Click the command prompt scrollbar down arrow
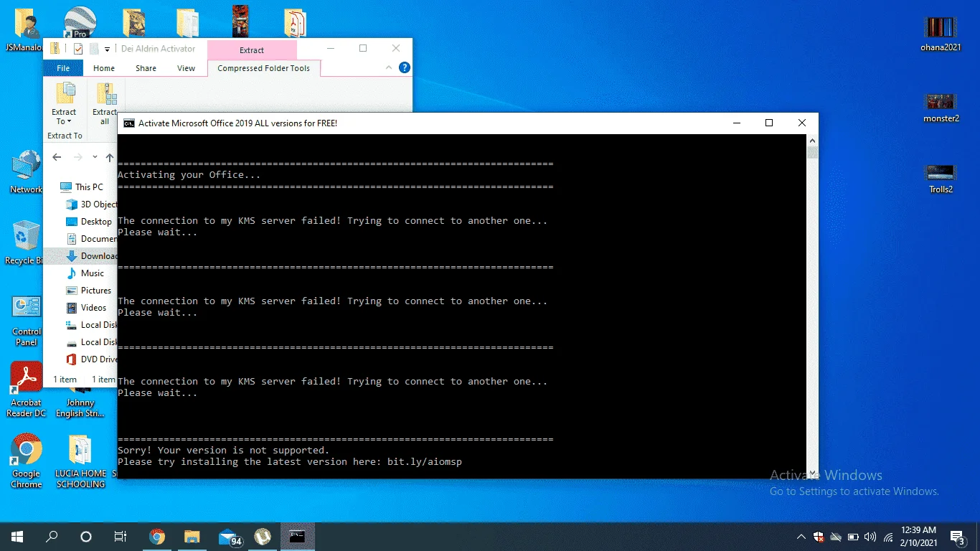Screen dimensions: 980x551 pos(812,473)
